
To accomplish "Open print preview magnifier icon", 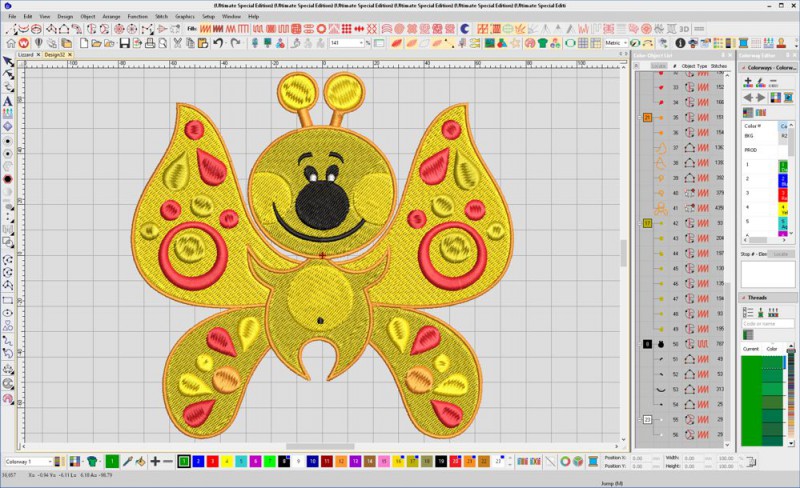I will point(163,43).
